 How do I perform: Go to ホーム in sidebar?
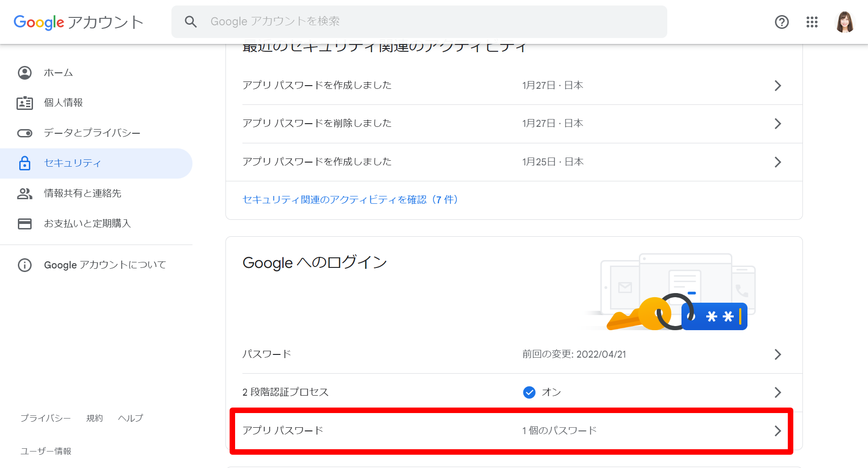pyautogui.click(x=96, y=73)
